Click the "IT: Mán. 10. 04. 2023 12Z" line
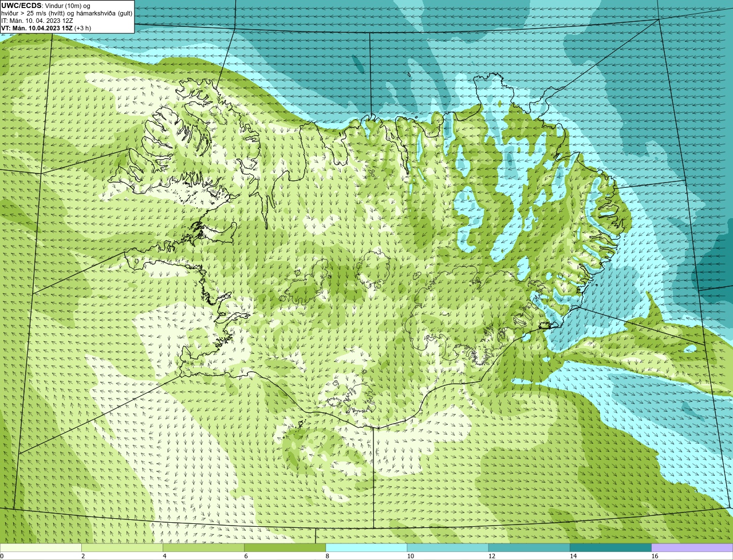This screenshot has width=733, height=560. pos(37,20)
